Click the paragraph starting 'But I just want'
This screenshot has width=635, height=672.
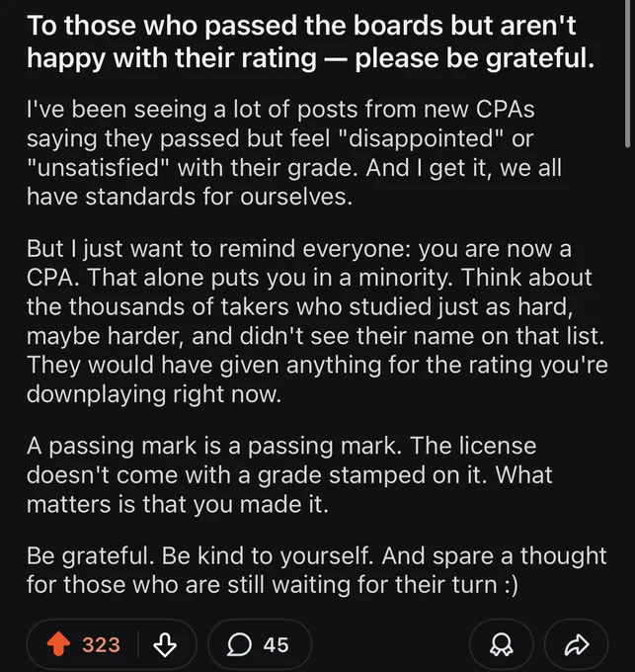point(317,321)
